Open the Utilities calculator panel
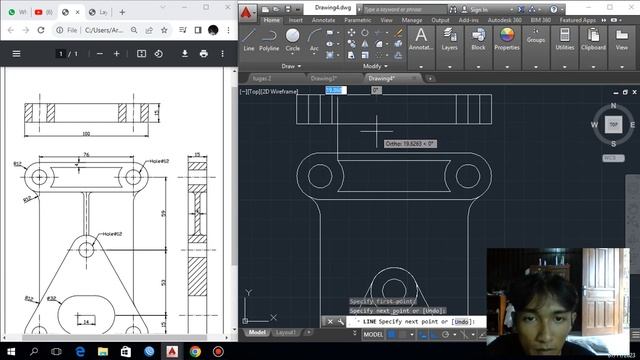640x360 pixels. coord(564,39)
